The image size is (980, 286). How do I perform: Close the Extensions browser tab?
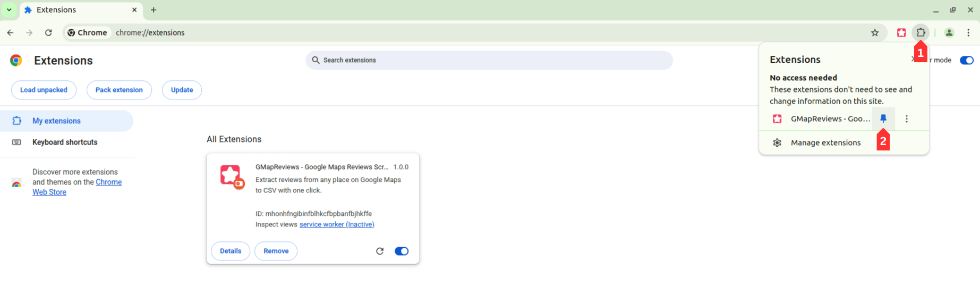[x=134, y=10]
